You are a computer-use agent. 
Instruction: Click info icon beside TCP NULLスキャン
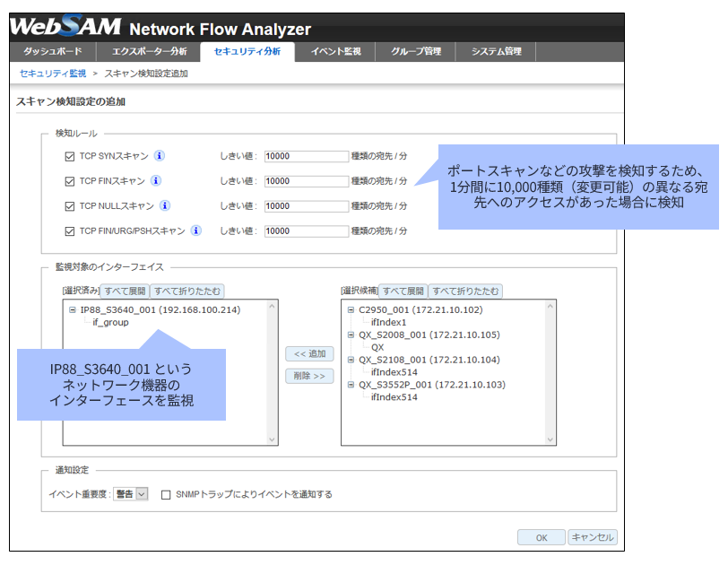(x=165, y=205)
